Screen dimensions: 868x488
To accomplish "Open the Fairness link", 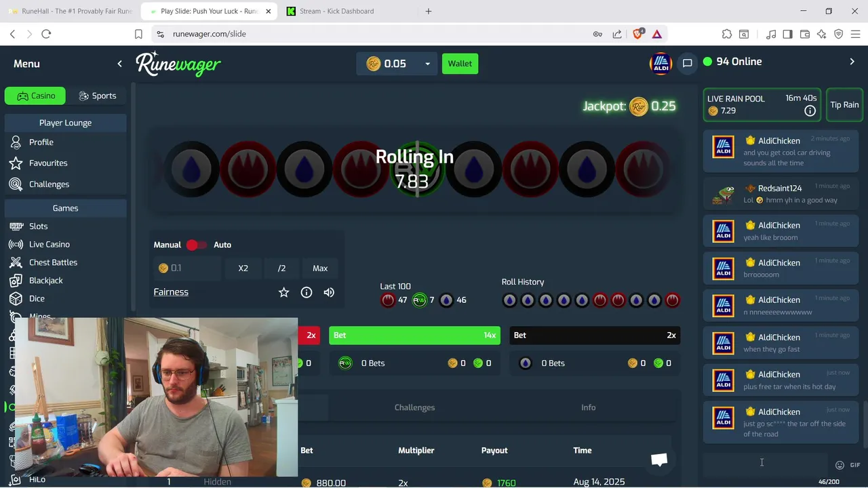I will (171, 292).
